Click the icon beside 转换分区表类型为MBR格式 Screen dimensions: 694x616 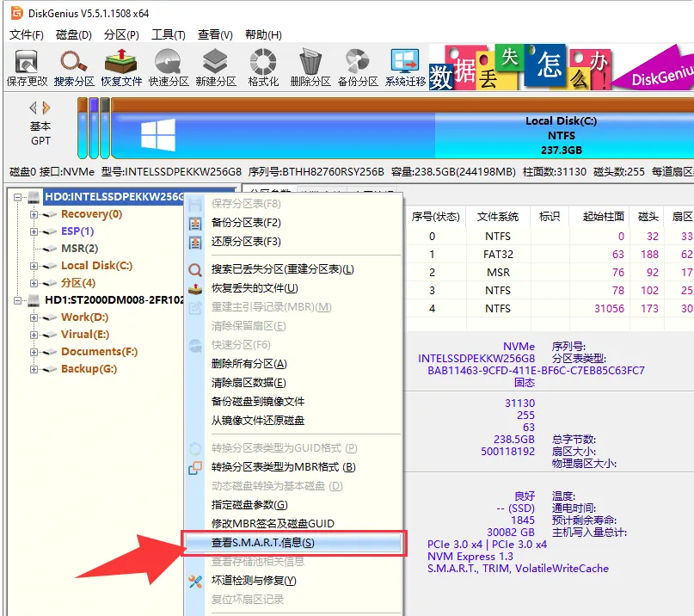[195, 468]
